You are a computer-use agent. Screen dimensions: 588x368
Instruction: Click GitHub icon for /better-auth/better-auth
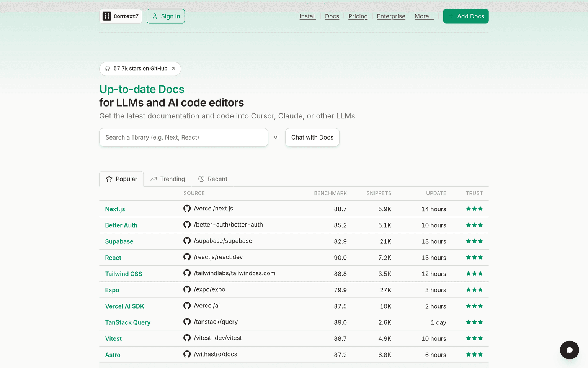(187, 225)
